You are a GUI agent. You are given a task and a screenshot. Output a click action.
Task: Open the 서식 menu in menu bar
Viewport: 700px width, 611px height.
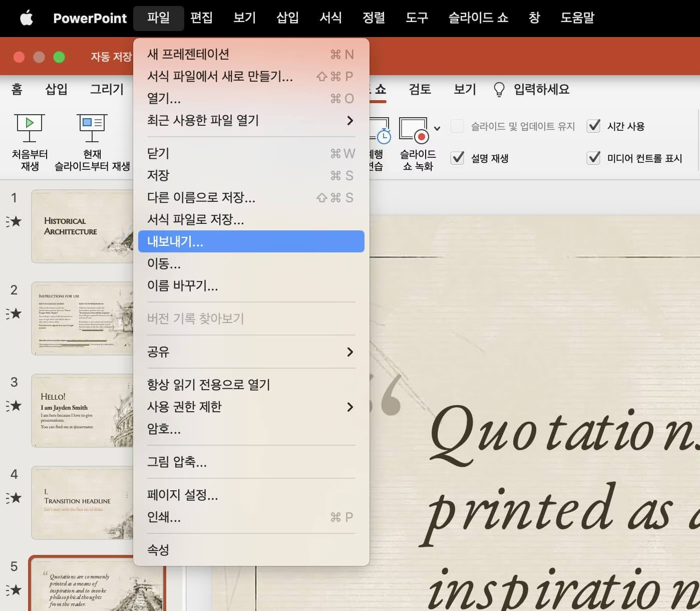click(330, 18)
